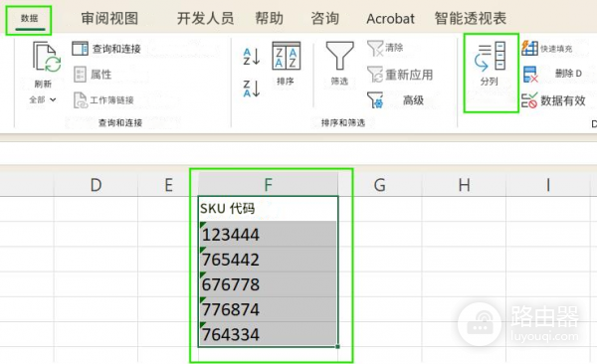Click 清除 to clear filter

[x=385, y=48]
